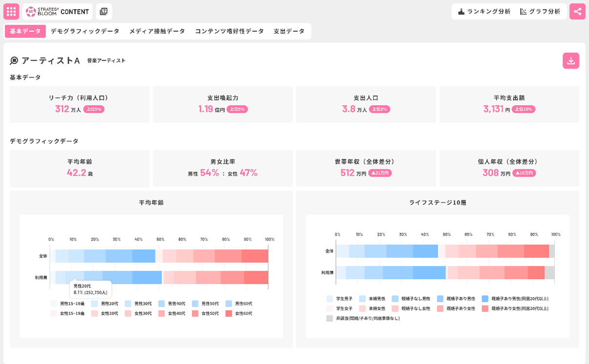Click the 支出人口 card

(366, 104)
